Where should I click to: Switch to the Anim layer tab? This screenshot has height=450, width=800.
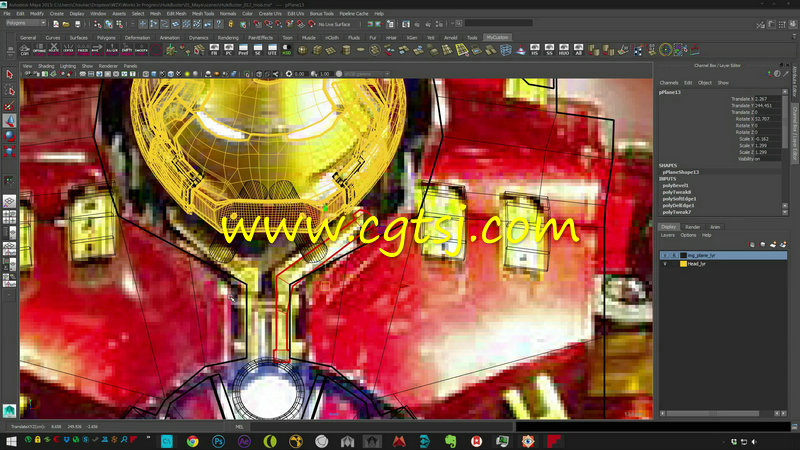coord(715,227)
